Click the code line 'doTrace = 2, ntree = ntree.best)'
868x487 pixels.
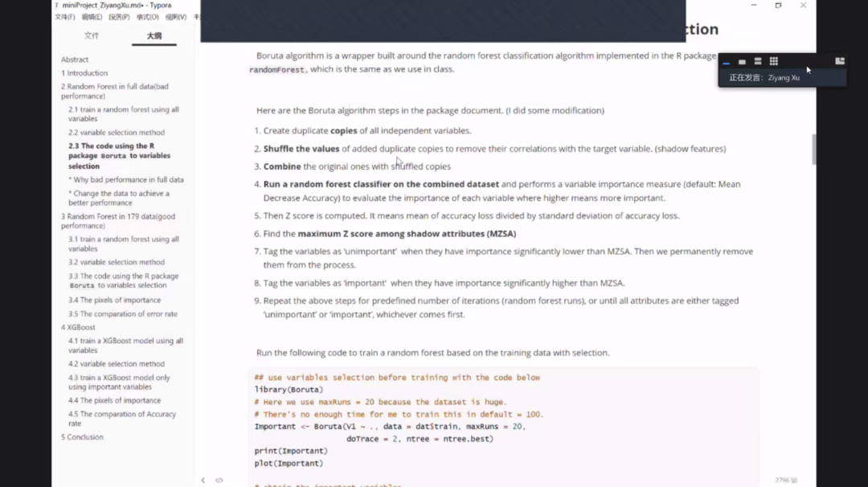point(420,439)
